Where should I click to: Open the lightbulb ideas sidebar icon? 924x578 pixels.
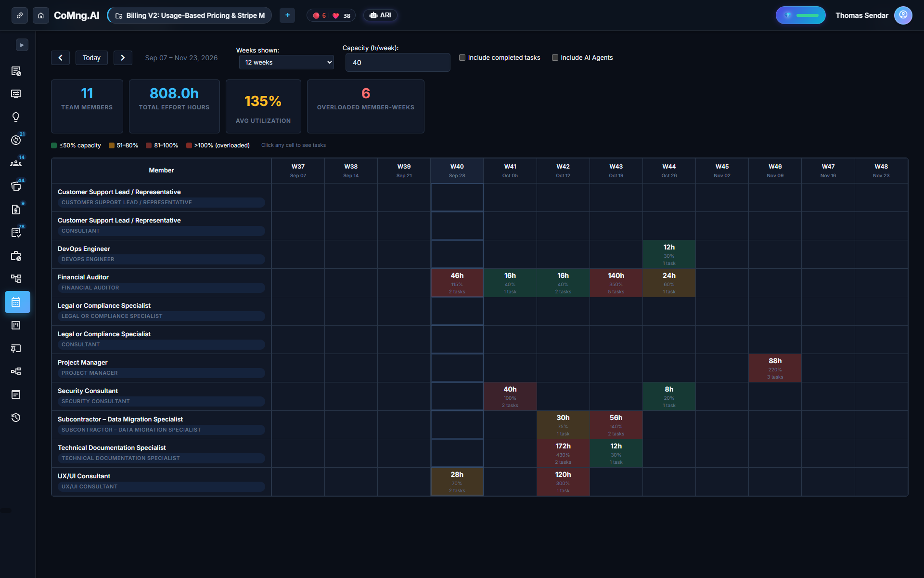(x=16, y=117)
